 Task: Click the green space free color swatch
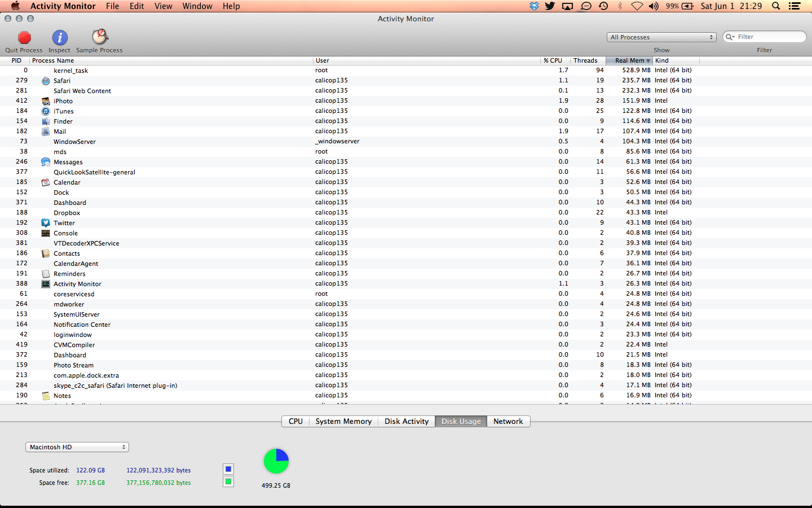pyautogui.click(x=228, y=481)
